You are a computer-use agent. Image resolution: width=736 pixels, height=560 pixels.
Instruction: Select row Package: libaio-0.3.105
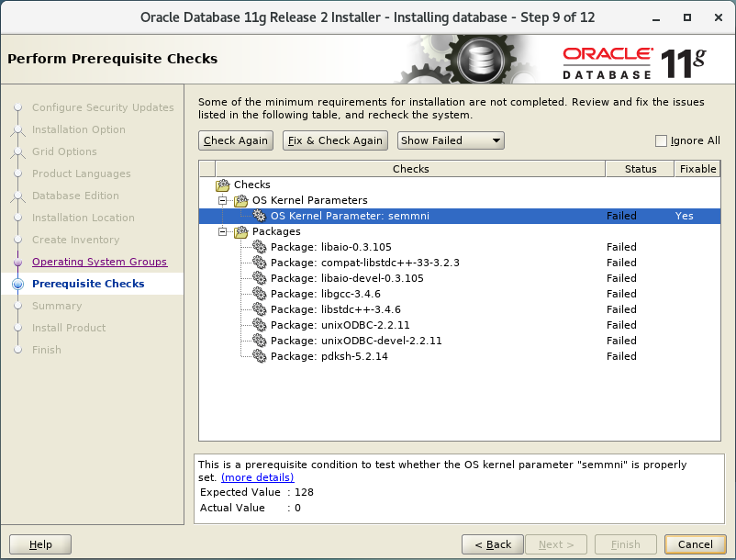click(x=460, y=247)
